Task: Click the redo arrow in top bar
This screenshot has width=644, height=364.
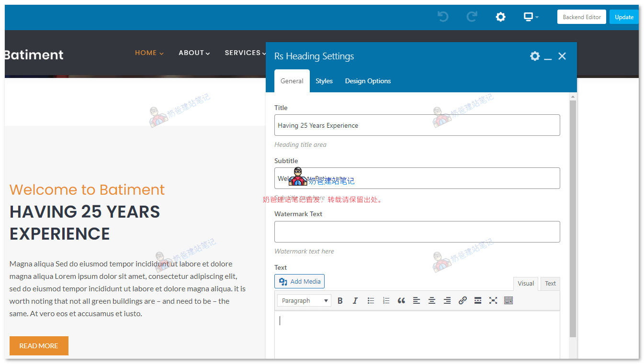Action: point(472,17)
